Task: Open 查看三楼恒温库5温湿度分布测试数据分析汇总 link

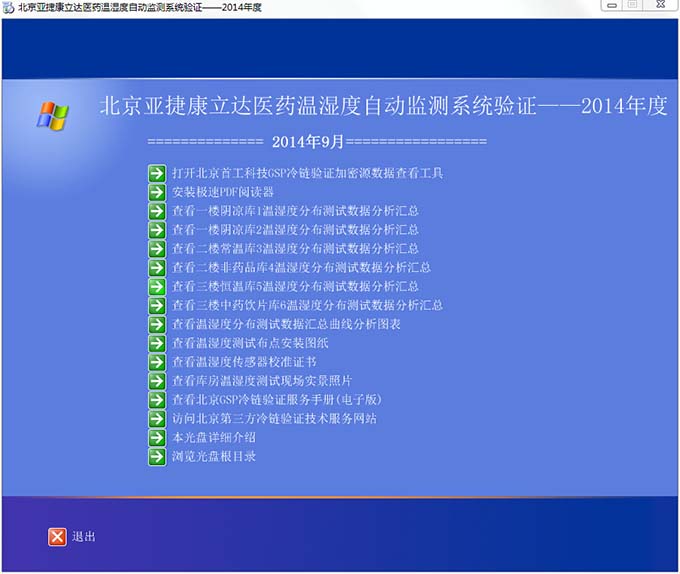Action: coord(295,287)
